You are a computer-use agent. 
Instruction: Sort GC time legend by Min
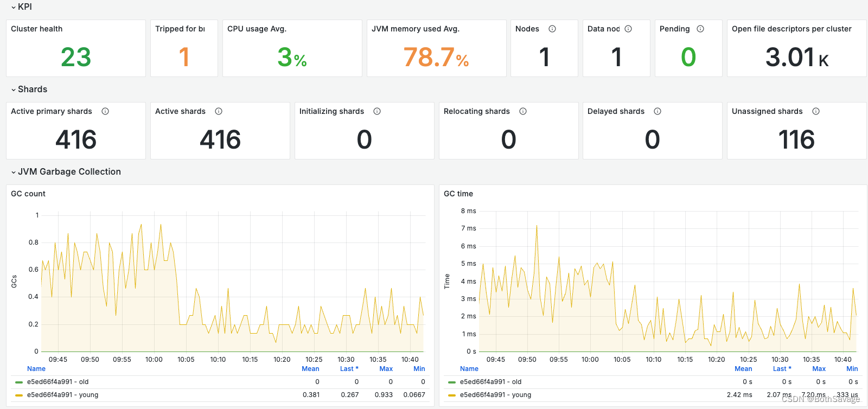pos(852,369)
